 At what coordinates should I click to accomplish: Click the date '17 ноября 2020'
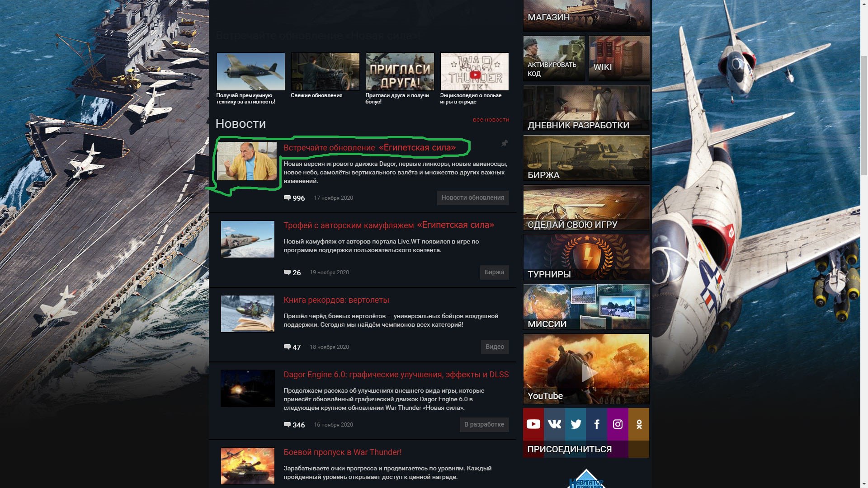point(334,198)
